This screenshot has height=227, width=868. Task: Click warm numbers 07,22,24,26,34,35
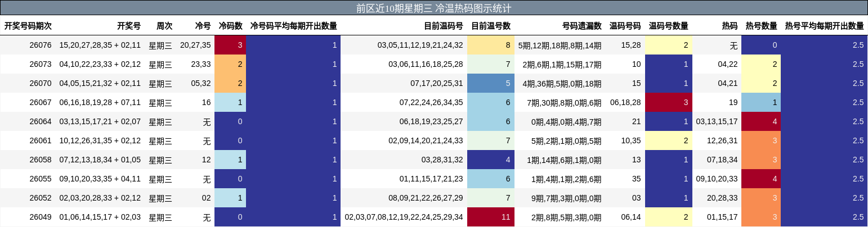[x=431, y=102]
